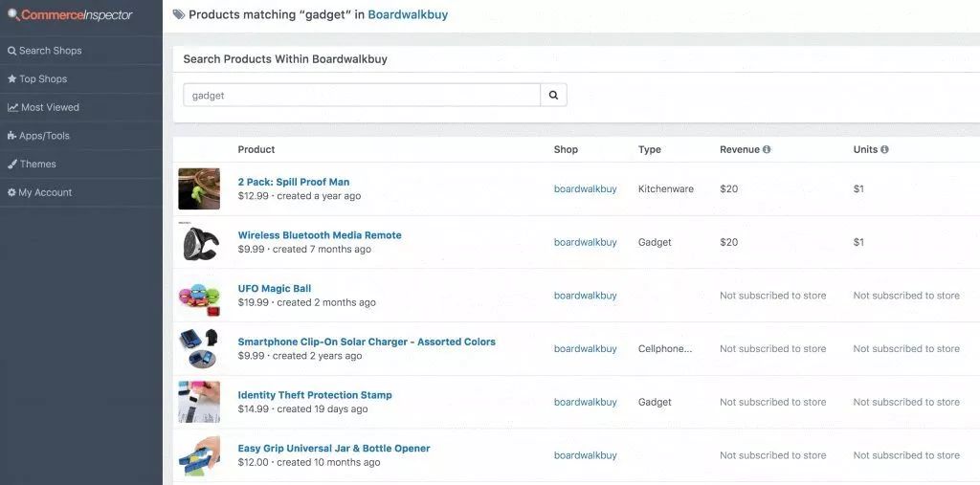Open Easy Grip Universal Jar & Bottle Opener
980x485 pixels.
(334, 449)
